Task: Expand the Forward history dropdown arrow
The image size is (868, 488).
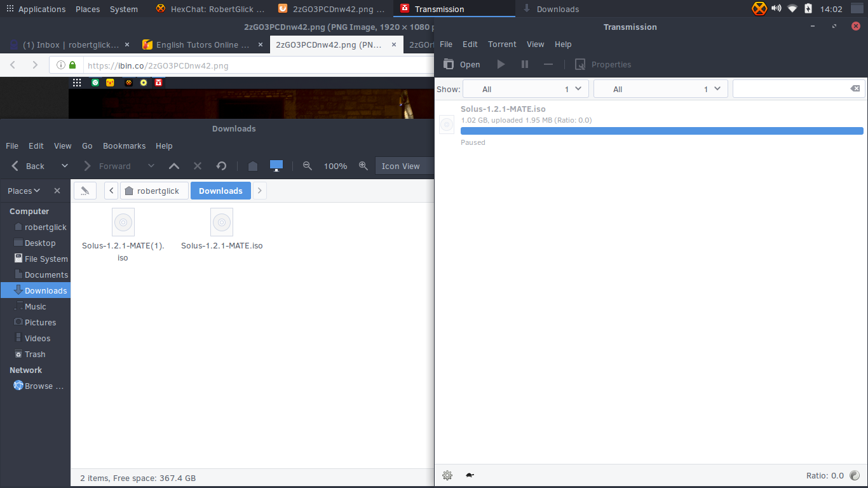Action: click(151, 166)
